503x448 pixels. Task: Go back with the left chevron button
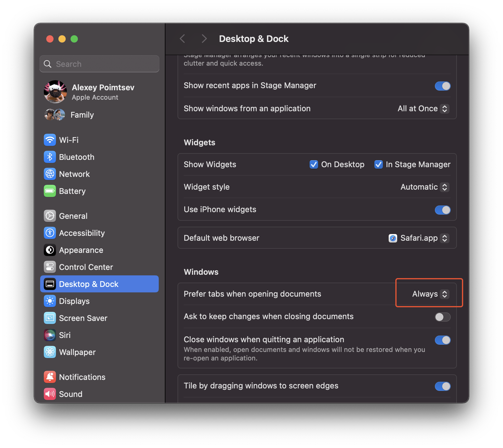coord(182,39)
